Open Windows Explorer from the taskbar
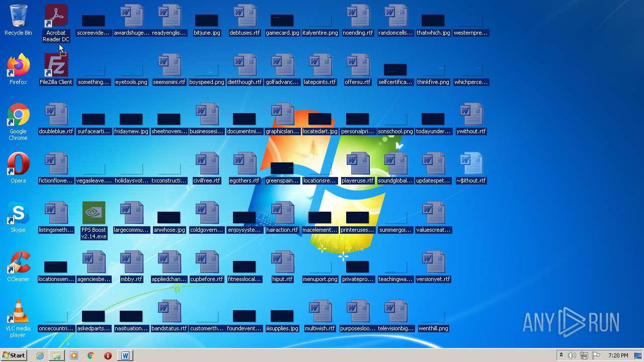 coord(57,355)
